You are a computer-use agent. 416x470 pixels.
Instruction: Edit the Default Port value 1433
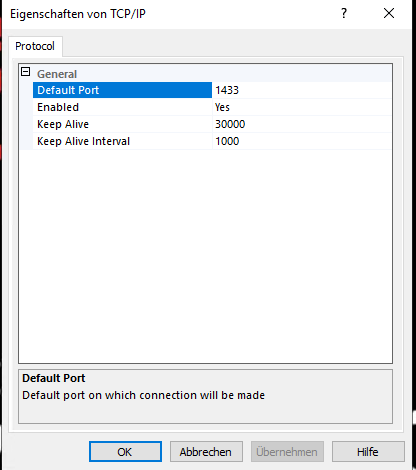tap(302, 90)
